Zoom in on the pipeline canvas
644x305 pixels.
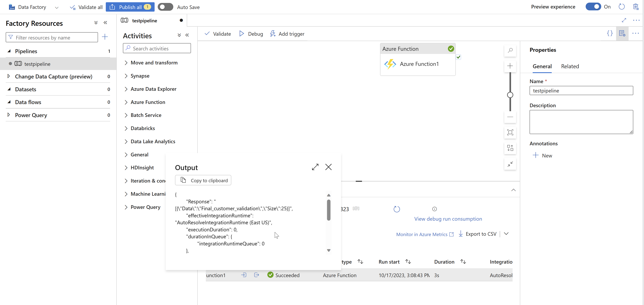pyautogui.click(x=510, y=66)
